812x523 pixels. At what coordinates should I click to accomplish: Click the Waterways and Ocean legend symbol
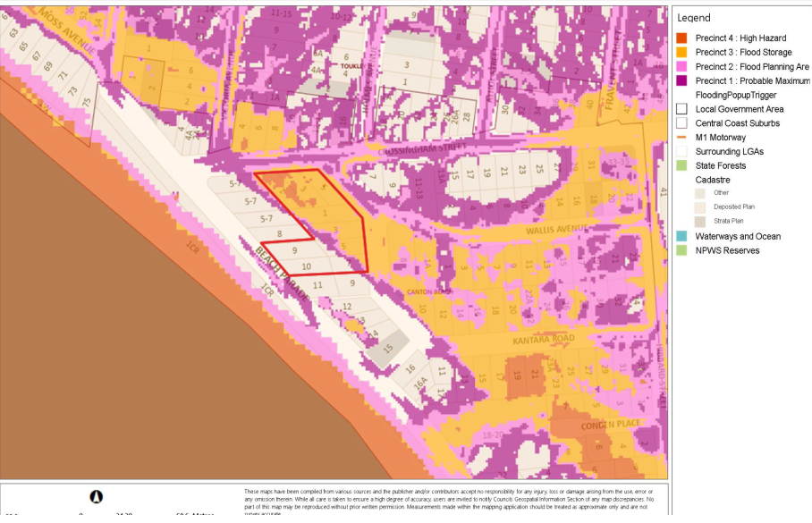coord(681,236)
